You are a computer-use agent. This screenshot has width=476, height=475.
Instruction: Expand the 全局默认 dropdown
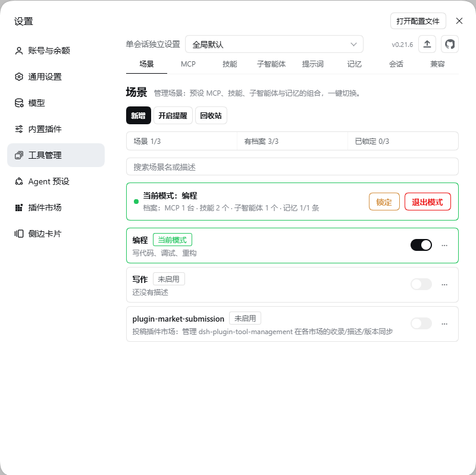(x=274, y=44)
